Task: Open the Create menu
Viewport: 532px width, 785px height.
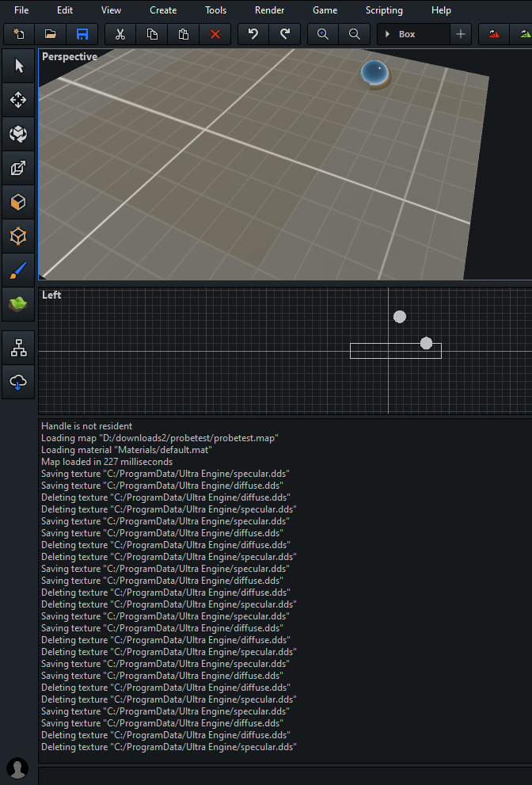Action: [163, 10]
